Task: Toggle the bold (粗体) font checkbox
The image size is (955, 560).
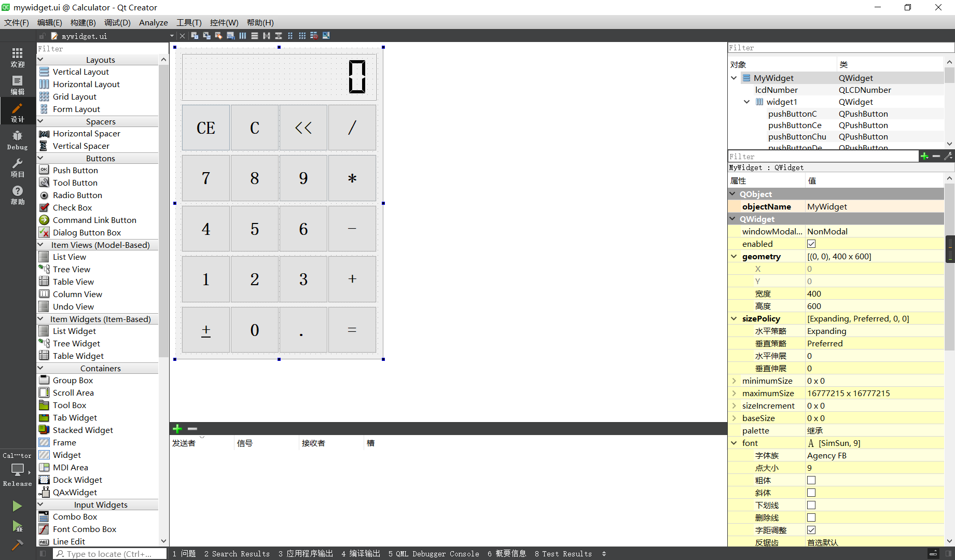Action: point(811,480)
